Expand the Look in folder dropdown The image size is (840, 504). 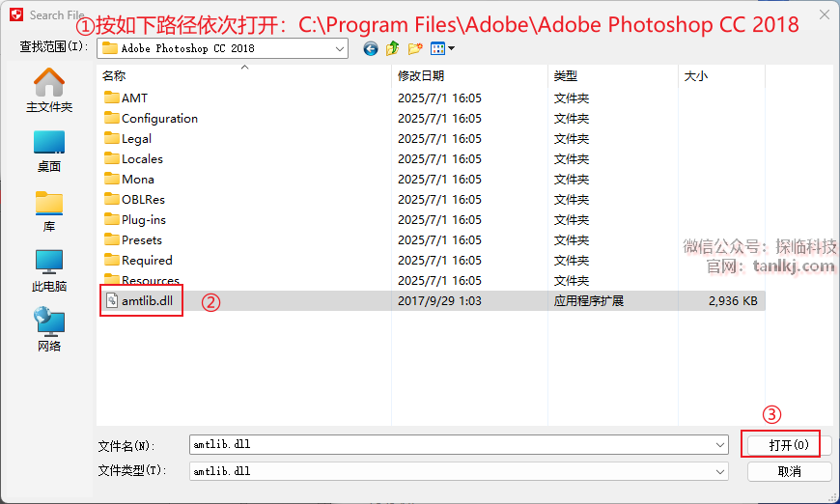(x=340, y=48)
